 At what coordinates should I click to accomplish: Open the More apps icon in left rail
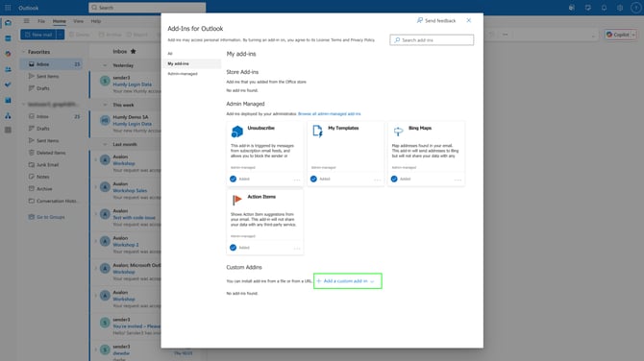(x=8, y=130)
